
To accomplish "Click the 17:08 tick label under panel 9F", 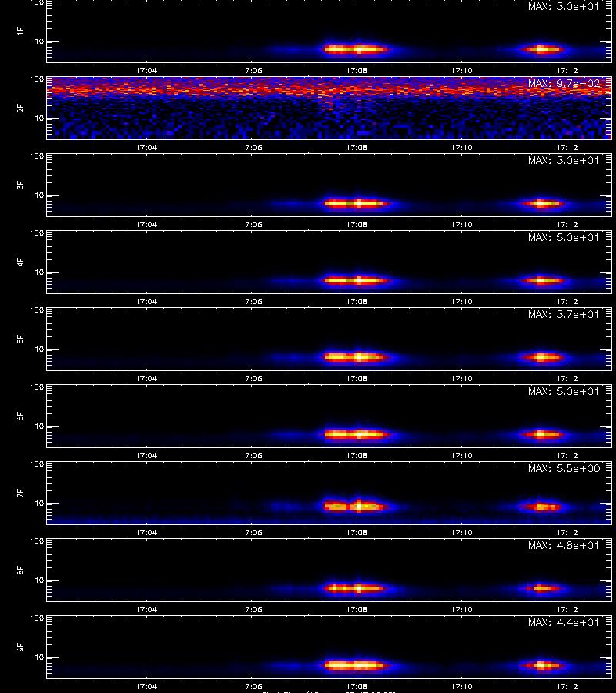I will tap(357, 686).
